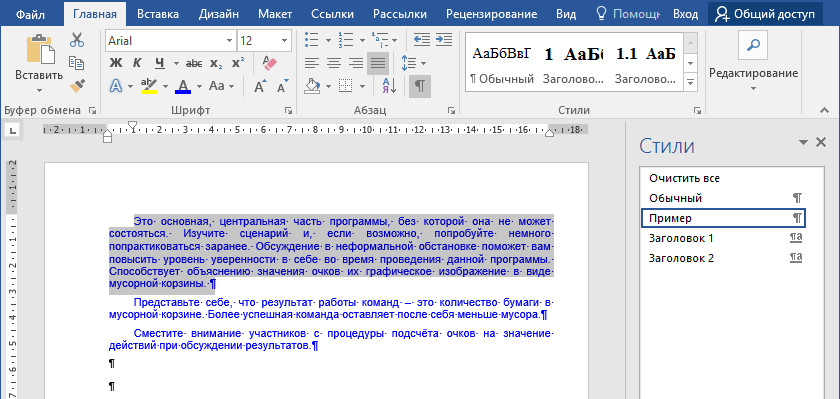Click Decrease indent icon
Viewport: 840px width, 399px height.
click(422, 40)
